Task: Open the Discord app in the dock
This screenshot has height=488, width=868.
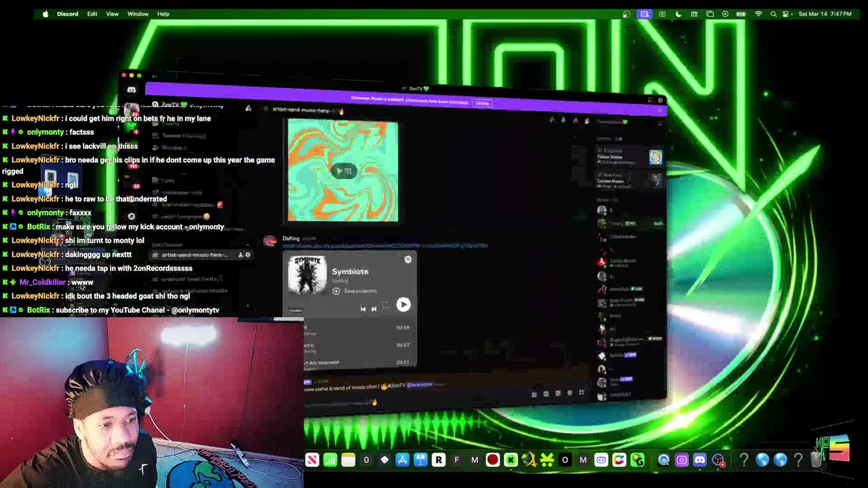Action: (x=700, y=460)
